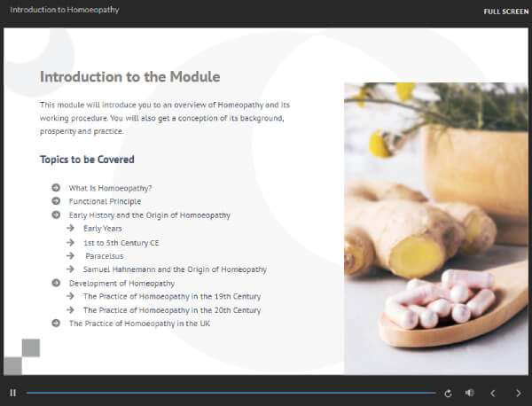Open the What Is Homoeopathy? topic

click(x=110, y=188)
